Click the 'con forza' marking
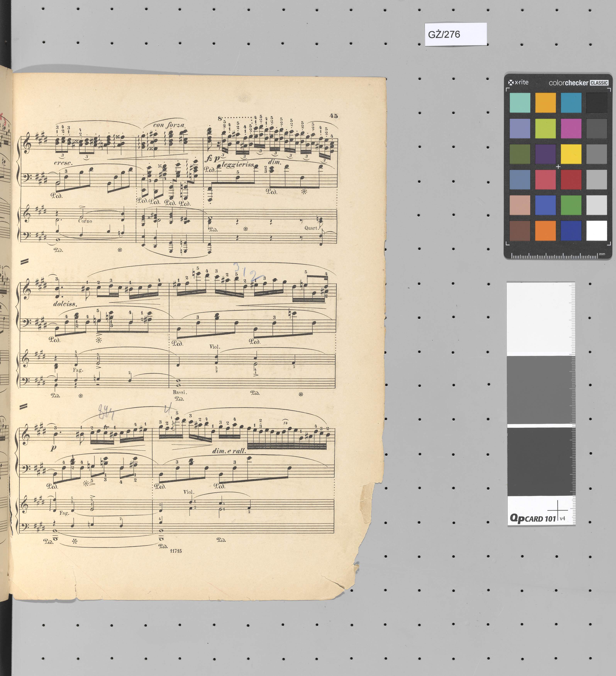 169,125
